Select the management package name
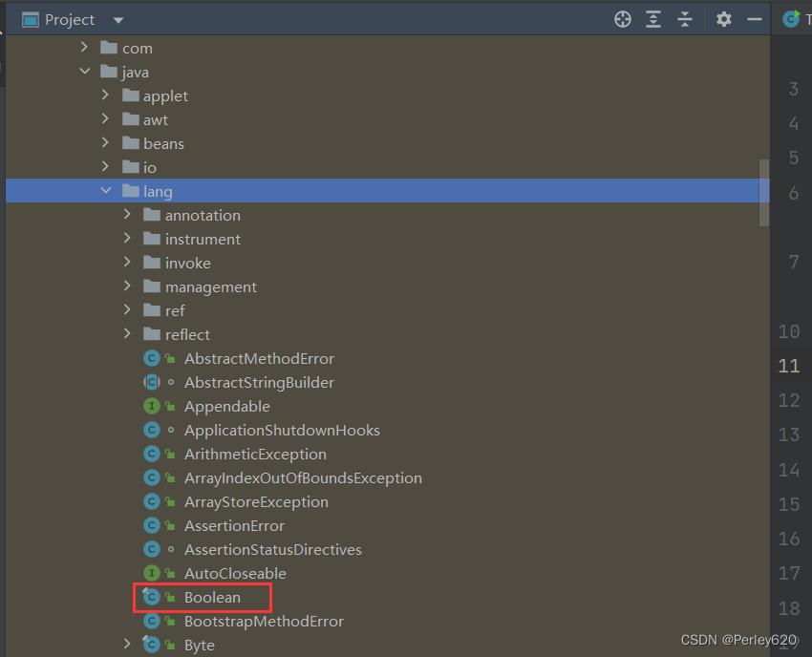The image size is (812, 657). [211, 287]
